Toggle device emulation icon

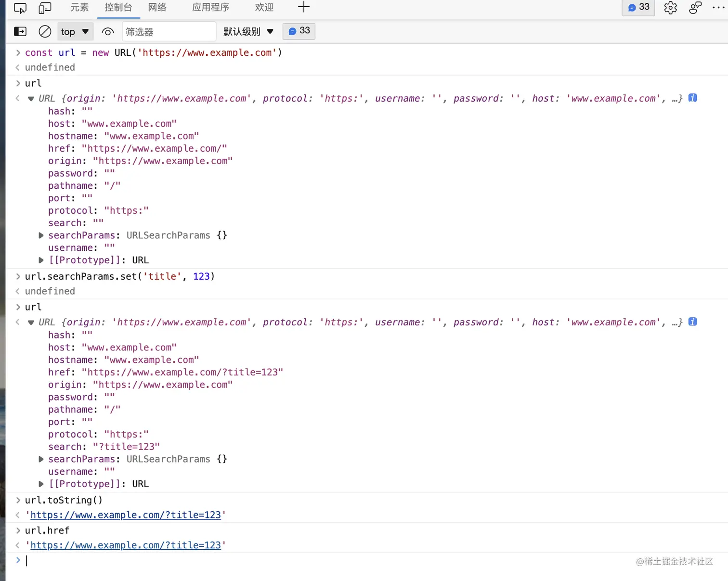(45, 8)
